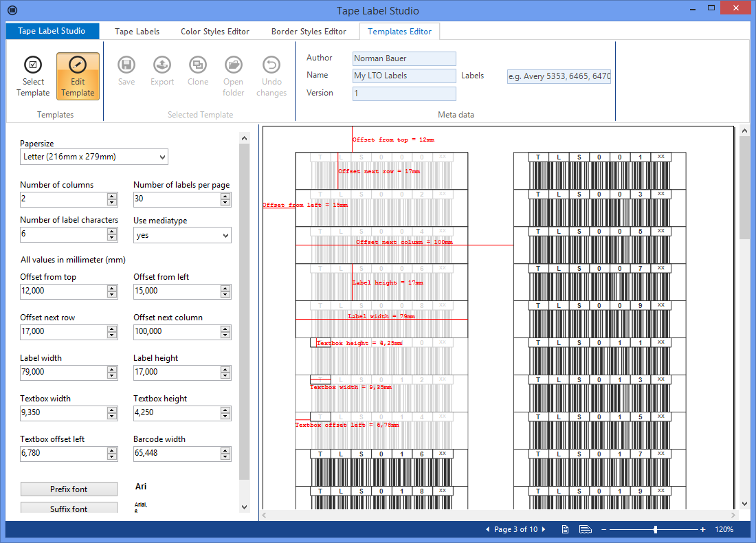Increase the Offset next row value

coord(112,329)
